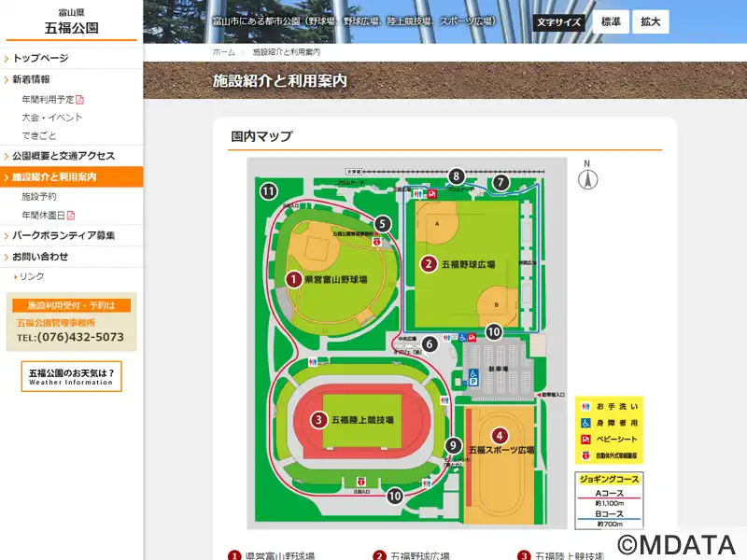The width and height of the screenshot is (747, 560).
Task: Click the お手洗い restroom legend icon
Action: 585,407
